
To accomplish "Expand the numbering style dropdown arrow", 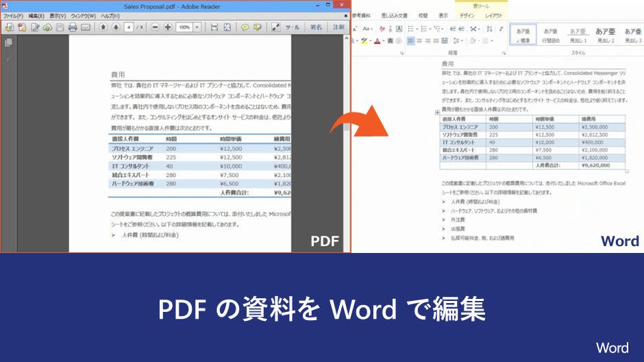I will click(x=430, y=29).
